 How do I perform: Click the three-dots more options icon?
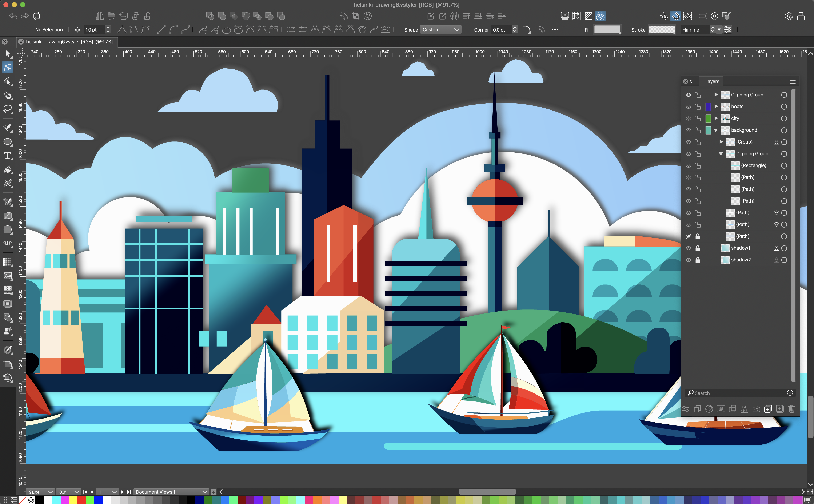[555, 30]
